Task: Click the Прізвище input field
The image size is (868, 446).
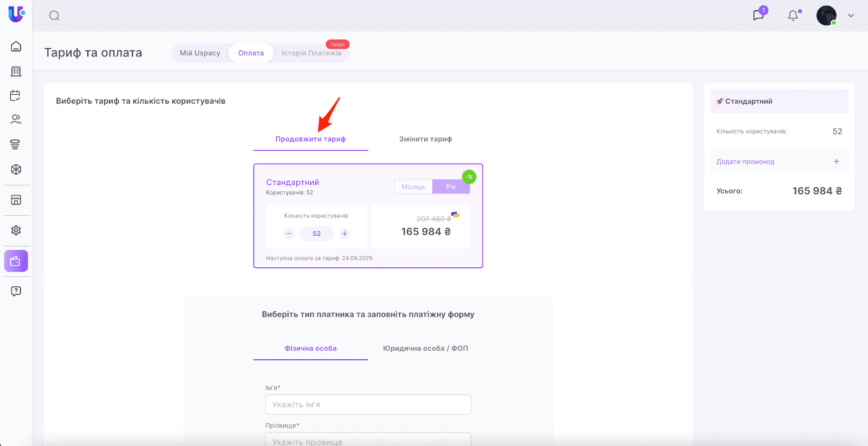Action: point(368,439)
